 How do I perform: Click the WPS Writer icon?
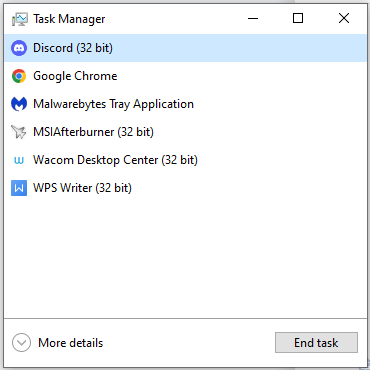pyautogui.click(x=19, y=188)
